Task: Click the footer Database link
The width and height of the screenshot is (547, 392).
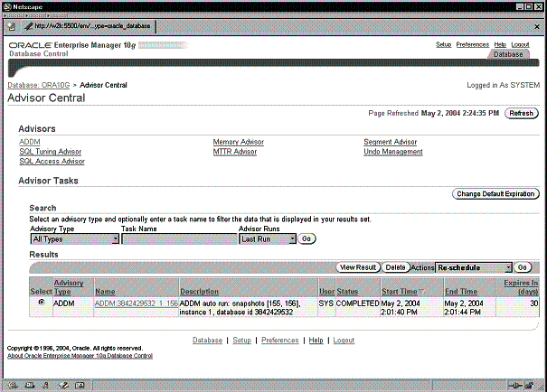Action: point(208,341)
